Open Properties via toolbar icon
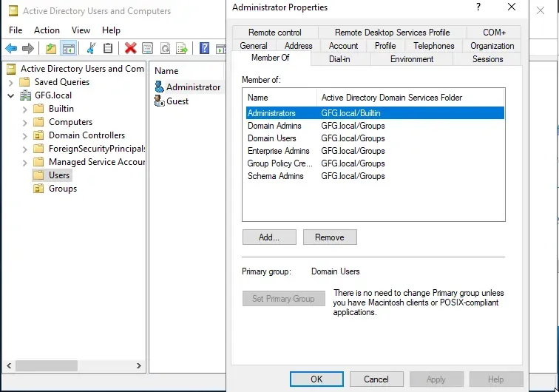 click(x=147, y=48)
